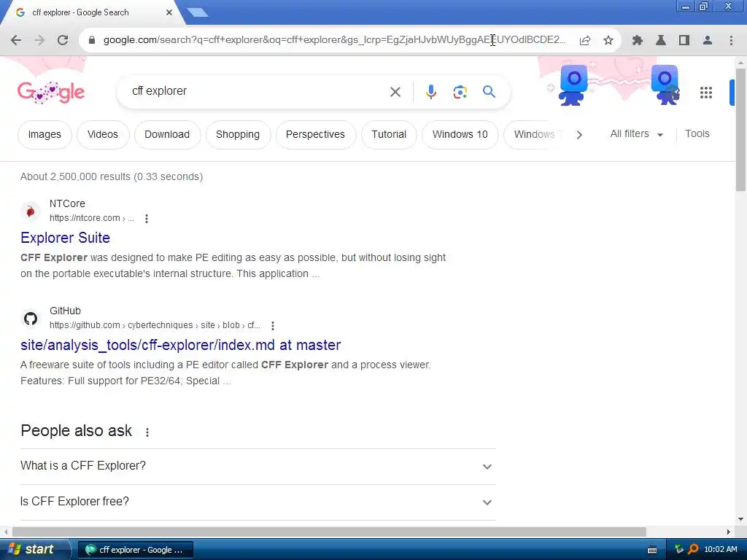Go to Google home via logo

(51, 92)
